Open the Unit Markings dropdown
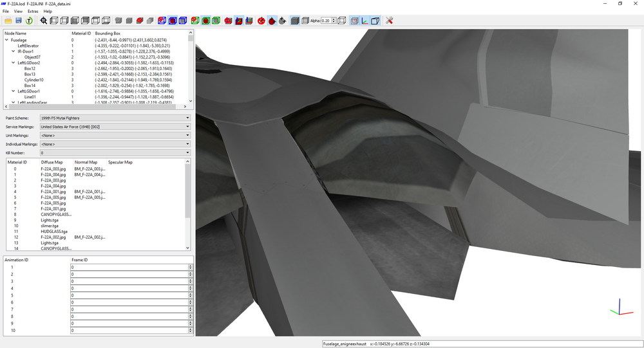This screenshot has width=644, height=348. pos(115,136)
